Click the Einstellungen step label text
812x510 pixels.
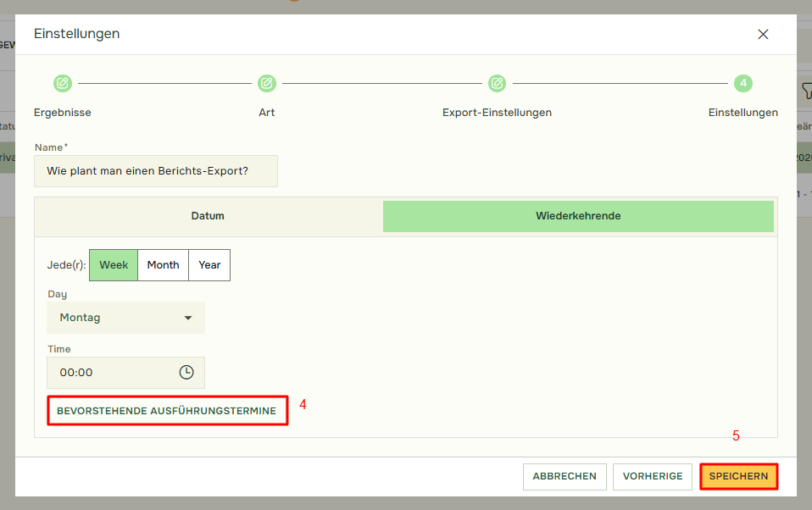pyautogui.click(x=742, y=113)
